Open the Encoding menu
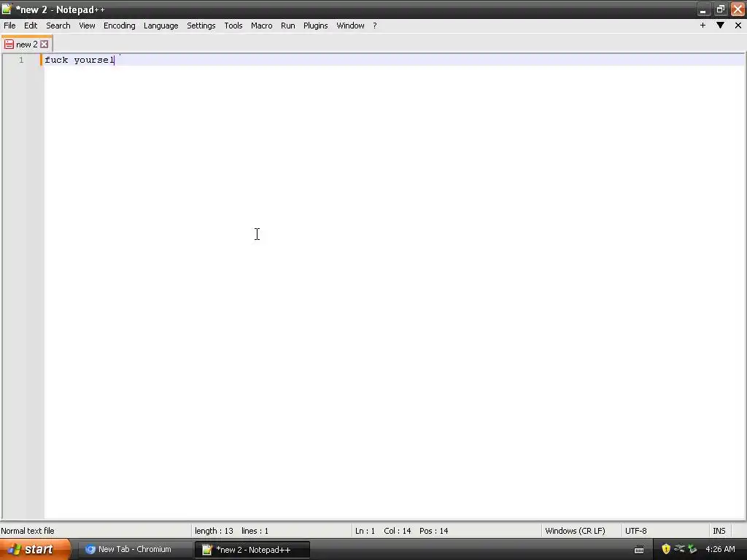Viewport: 747px width, 560px height. tap(119, 26)
